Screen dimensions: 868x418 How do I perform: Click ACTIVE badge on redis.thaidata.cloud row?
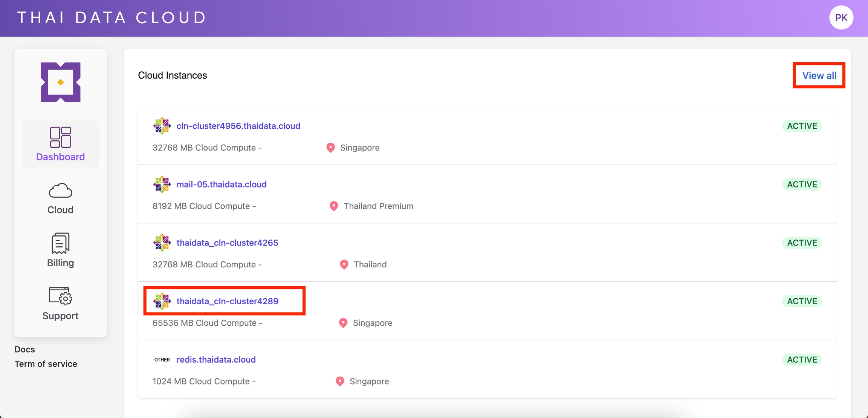point(802,360)
